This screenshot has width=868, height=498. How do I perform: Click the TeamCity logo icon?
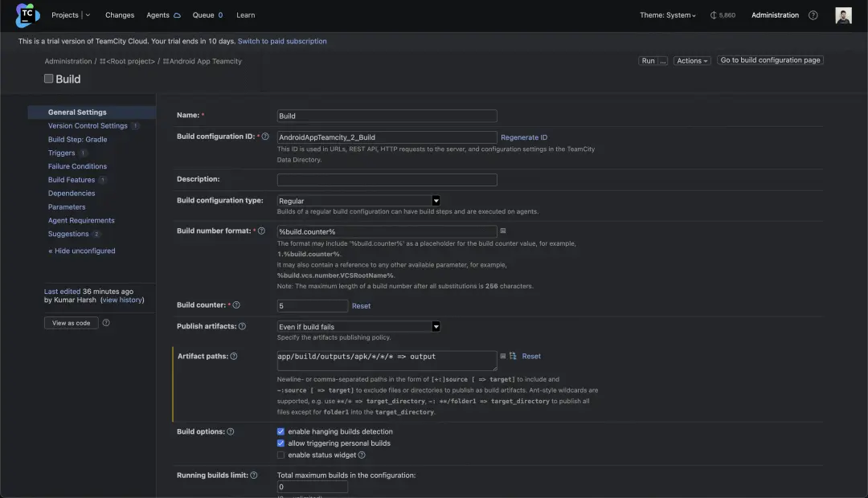click(28, 15)
